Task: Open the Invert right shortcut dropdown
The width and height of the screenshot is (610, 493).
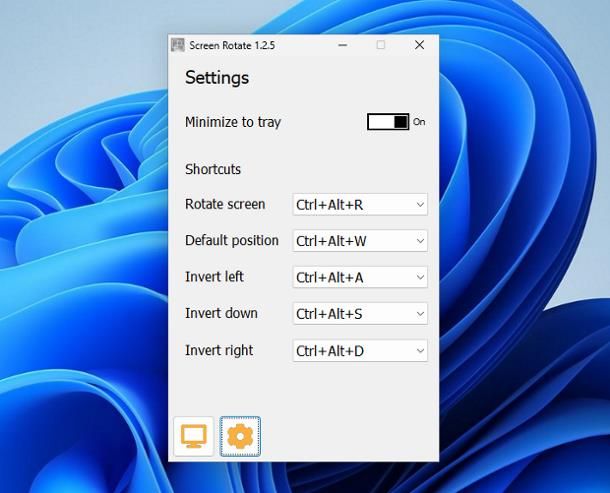Action: (360, 351)
